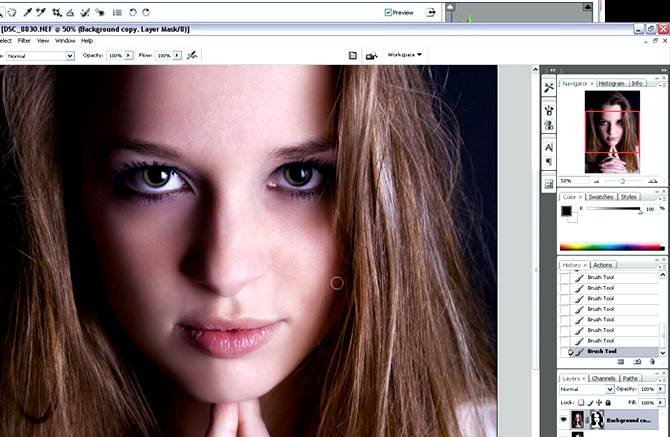Open the Clone Source panel icon
This screenshot has height=437, width=670.
(x=549, y=125)
